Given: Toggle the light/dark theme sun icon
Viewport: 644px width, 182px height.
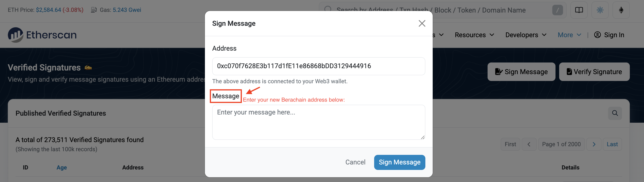Looking at the screenshot, I should coord(600,10).
